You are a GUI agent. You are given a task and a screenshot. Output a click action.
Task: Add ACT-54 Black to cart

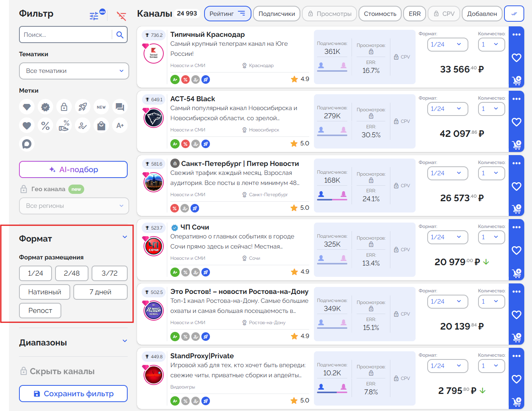[x=516, y=145]
